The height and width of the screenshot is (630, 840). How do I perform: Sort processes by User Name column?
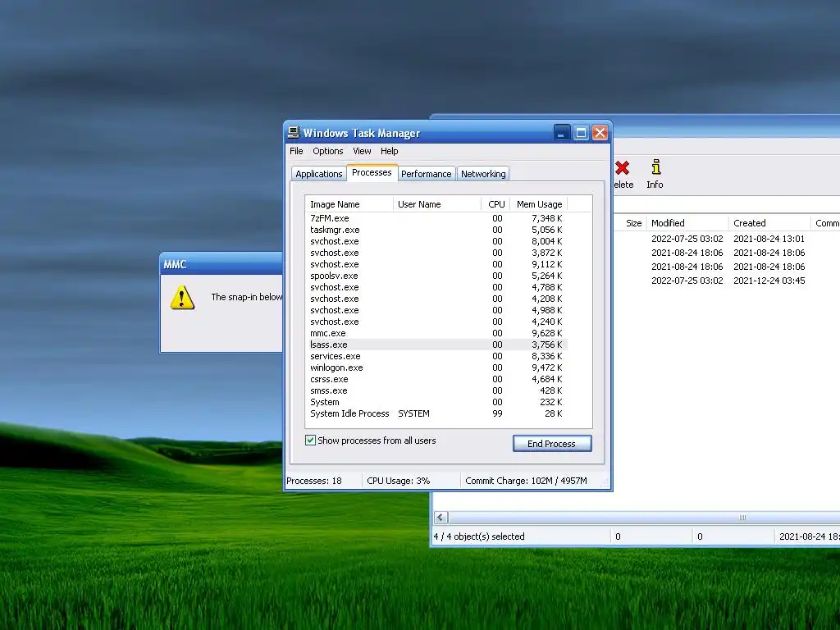click(437, 204)
